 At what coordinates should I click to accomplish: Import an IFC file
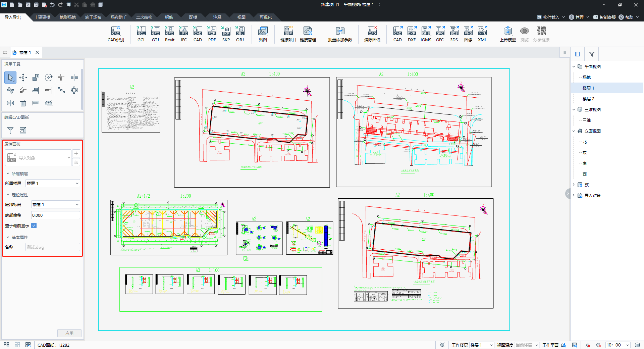(x=184, y=34)
